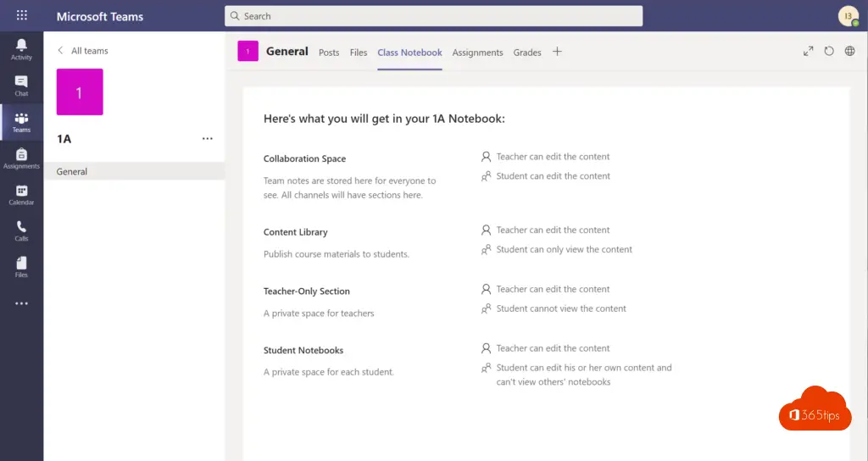Click the 1A team name
868x461 pixels.
pyautogui.click(x=64, y=139)
